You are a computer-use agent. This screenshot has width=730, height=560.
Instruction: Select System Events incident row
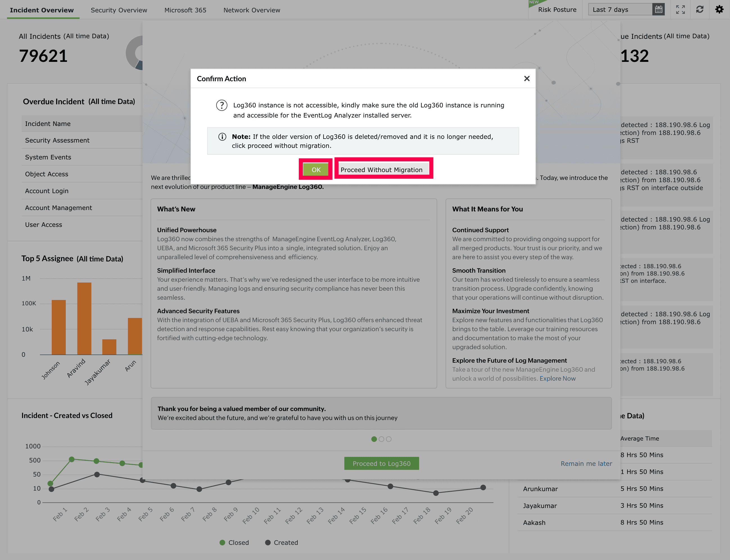pyautogui.click(x=82, y=157)
